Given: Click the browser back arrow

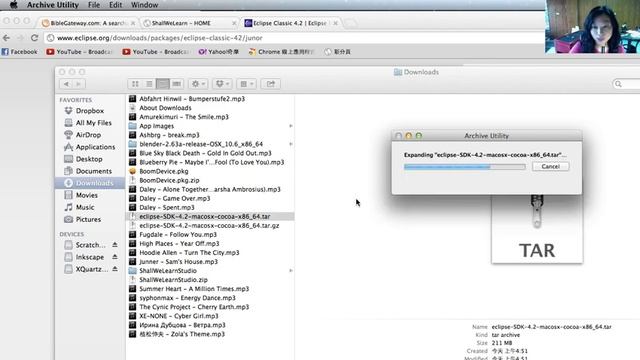Looking at the screenshot, I should coord(7,38).
